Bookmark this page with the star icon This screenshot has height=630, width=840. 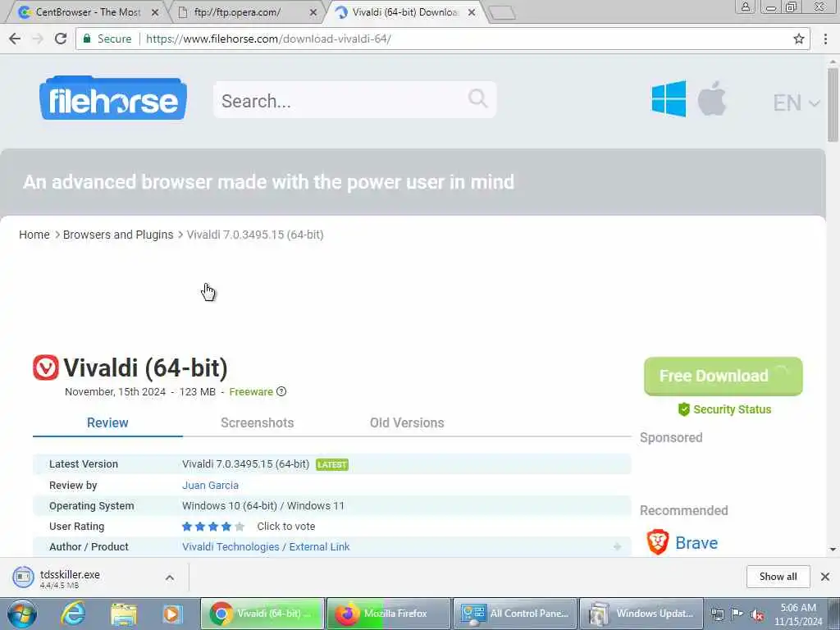coord(799,39)
